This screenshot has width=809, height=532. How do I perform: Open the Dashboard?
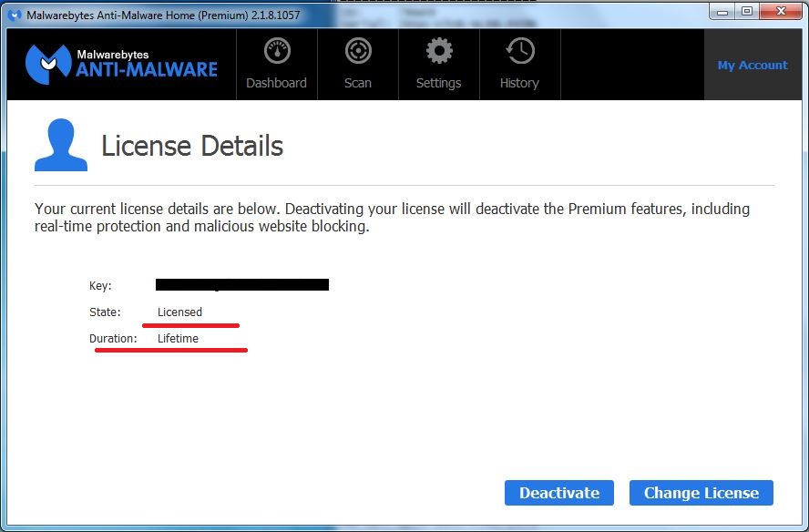click(276, 65)
